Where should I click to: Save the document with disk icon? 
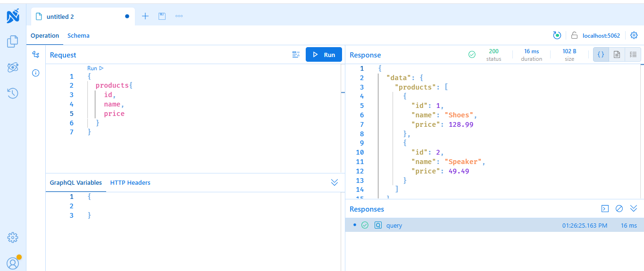click(x=162, y=16)
